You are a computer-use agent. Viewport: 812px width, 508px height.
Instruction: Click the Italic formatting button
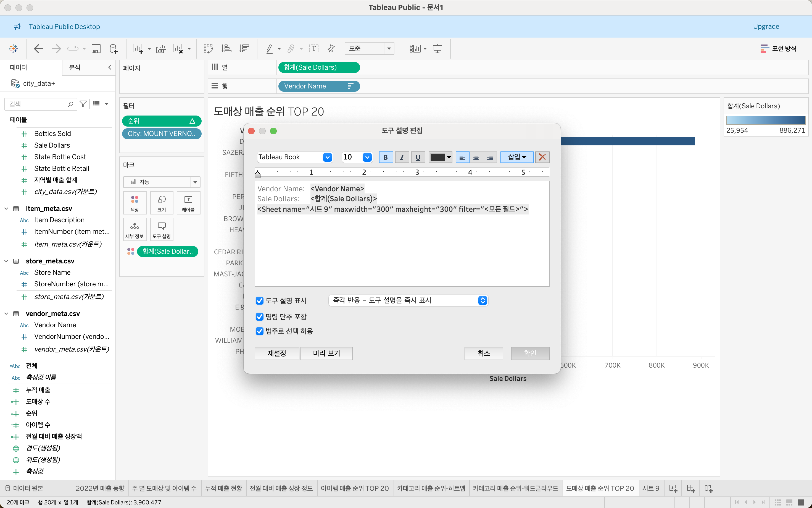click(402, 157)
